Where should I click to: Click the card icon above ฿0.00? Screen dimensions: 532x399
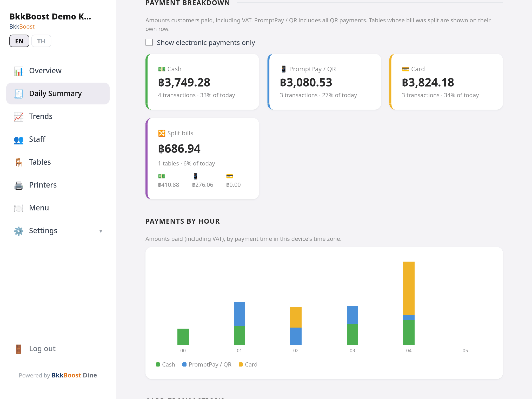229,176
